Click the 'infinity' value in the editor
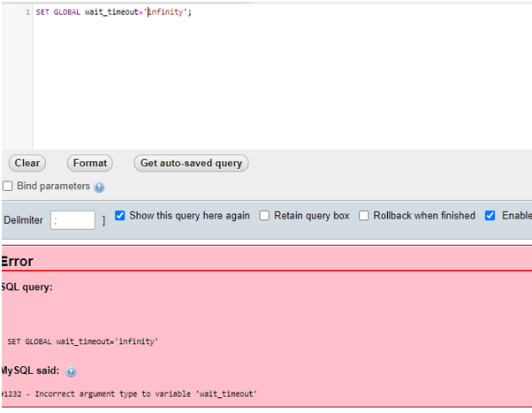This screenshot has height=413, width=532. [166, 12]
